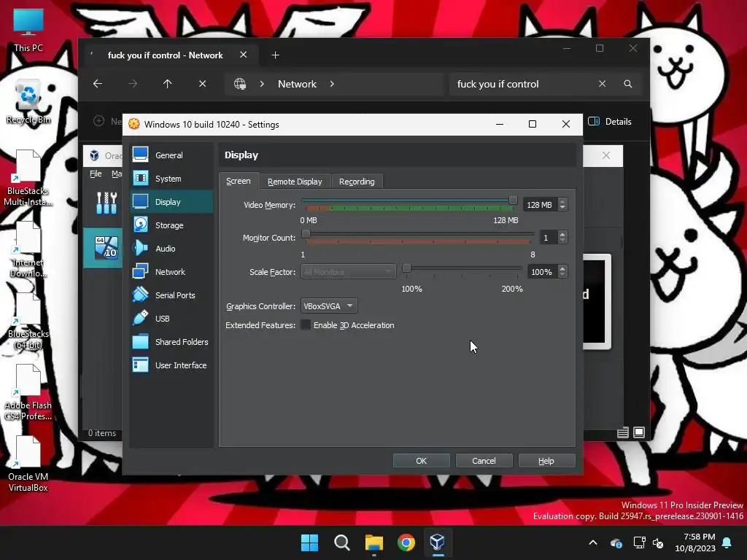The image size is (747, 560).
Task: Click the muted volume tray icon
Action: click(x=658, y=542)
